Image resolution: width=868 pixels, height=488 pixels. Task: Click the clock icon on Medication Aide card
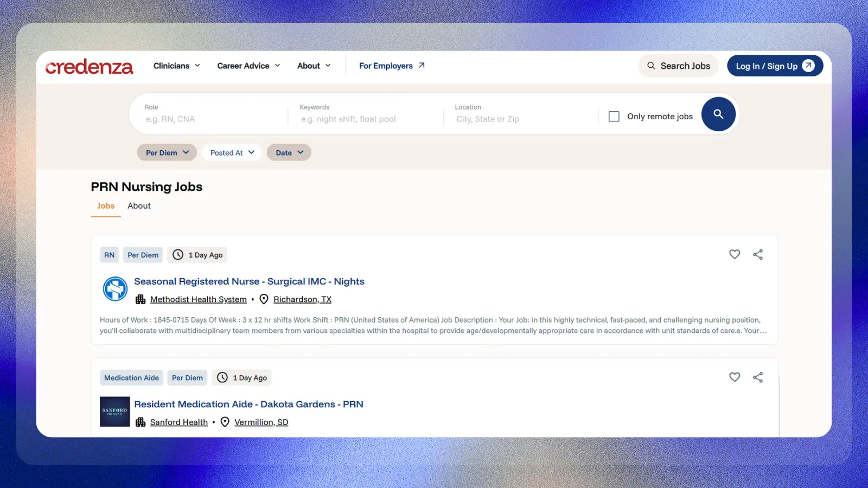[222, 377]
